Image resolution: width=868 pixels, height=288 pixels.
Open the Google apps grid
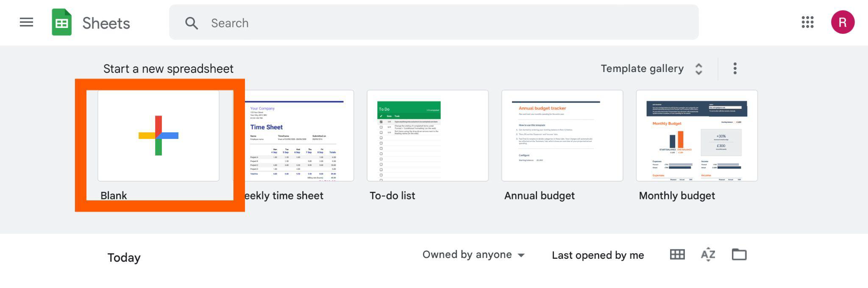(x=807, y=22)
